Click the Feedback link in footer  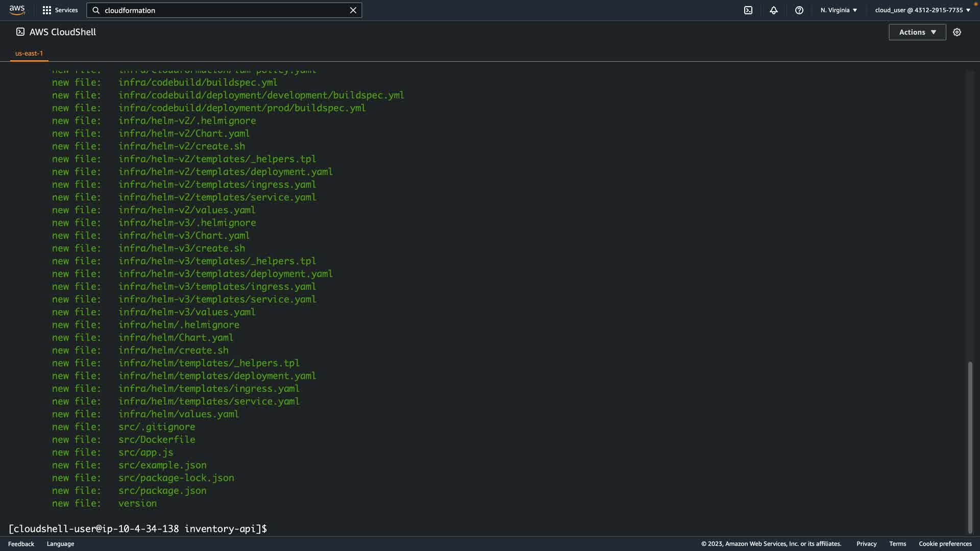coord(21,544)
